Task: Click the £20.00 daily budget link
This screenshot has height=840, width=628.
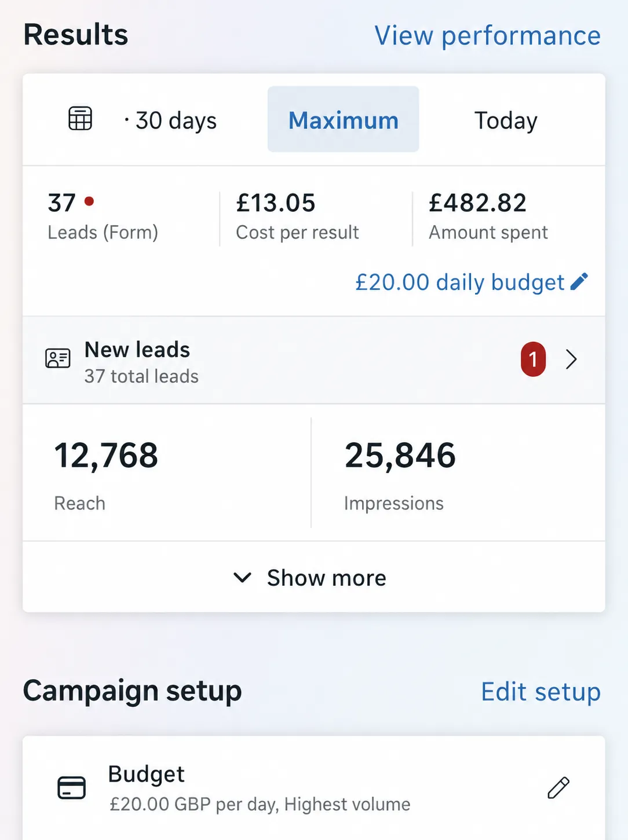Action: pos(460,282)
